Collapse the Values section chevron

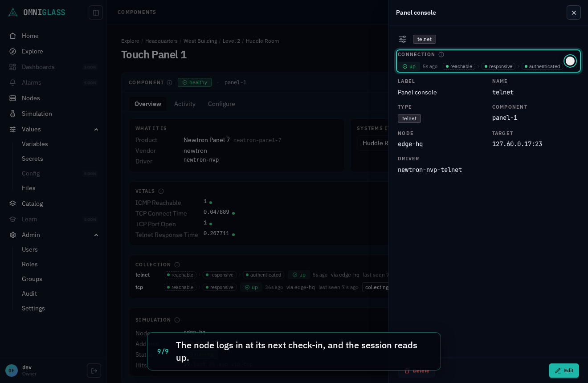(96, 129)
